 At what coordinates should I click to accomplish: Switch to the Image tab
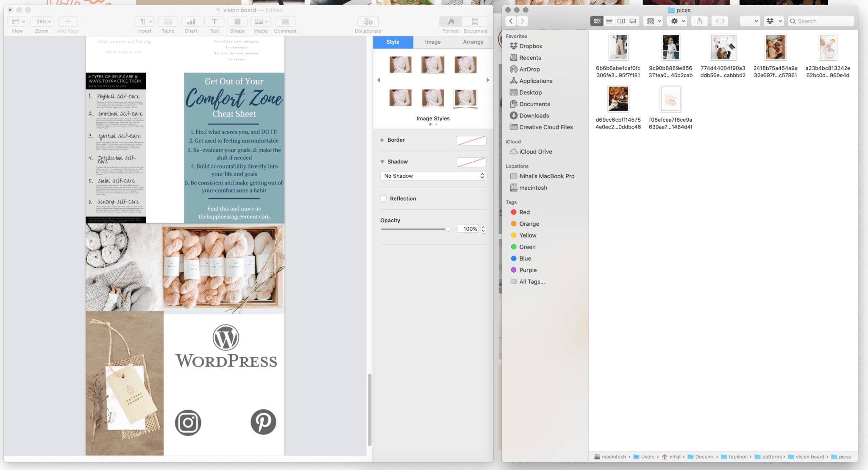(432, 42)
